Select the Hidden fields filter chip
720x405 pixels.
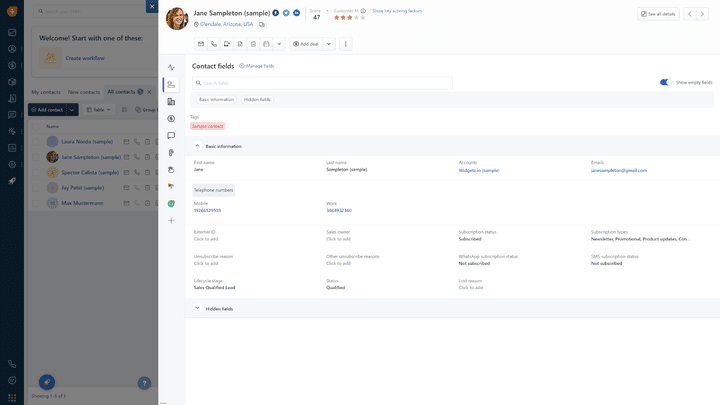pyautogui.click(x=257, y=100)
